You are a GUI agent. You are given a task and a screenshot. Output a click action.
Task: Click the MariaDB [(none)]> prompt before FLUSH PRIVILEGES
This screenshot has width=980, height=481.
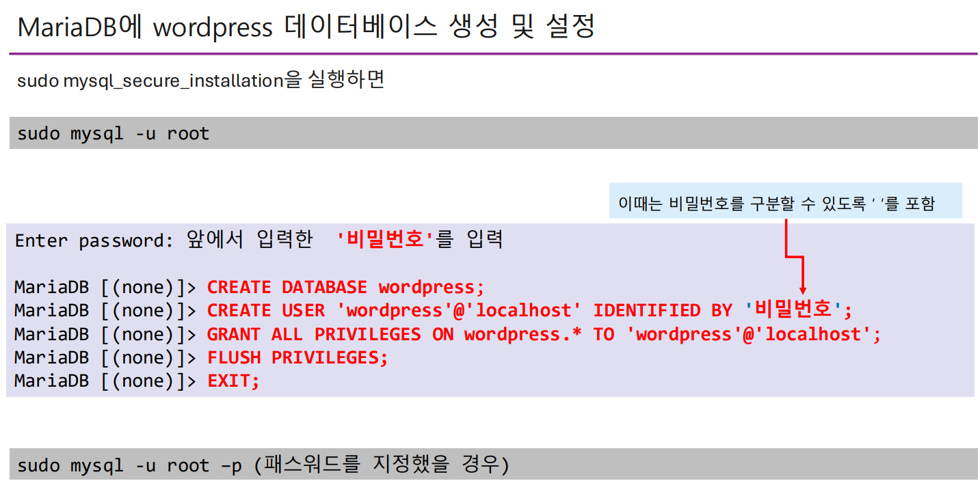(105, 357)
